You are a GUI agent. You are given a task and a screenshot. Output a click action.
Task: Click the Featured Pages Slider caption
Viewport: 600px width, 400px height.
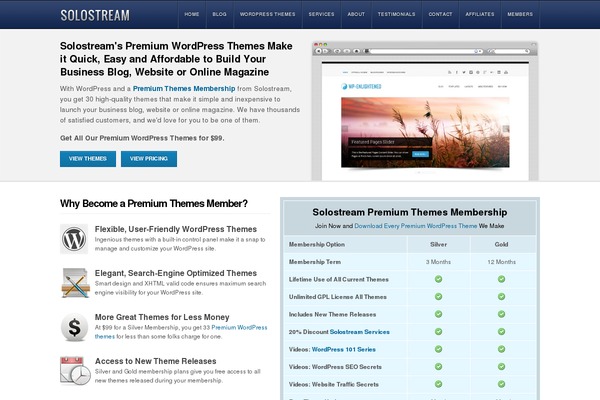373,142
